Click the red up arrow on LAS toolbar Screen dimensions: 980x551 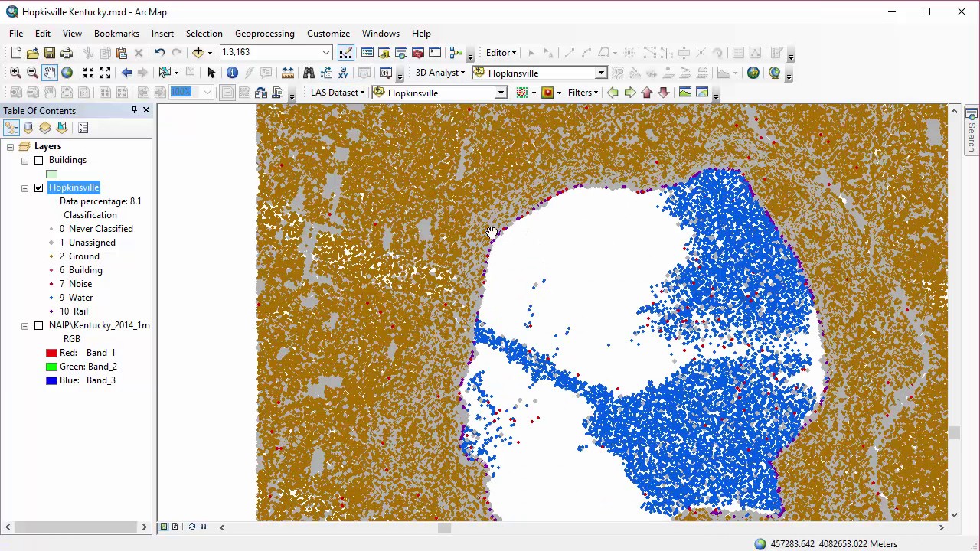647,92
